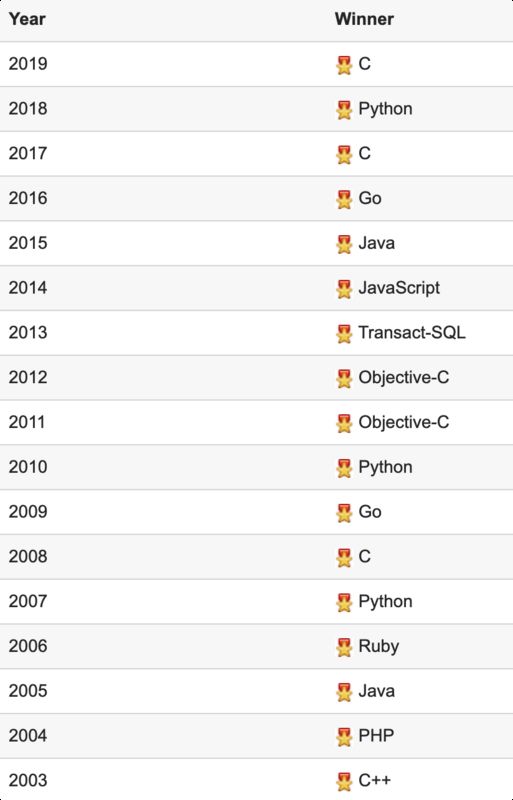Click the Winner column header
Screen dimensions: 513x800
[x=364, y=19]
